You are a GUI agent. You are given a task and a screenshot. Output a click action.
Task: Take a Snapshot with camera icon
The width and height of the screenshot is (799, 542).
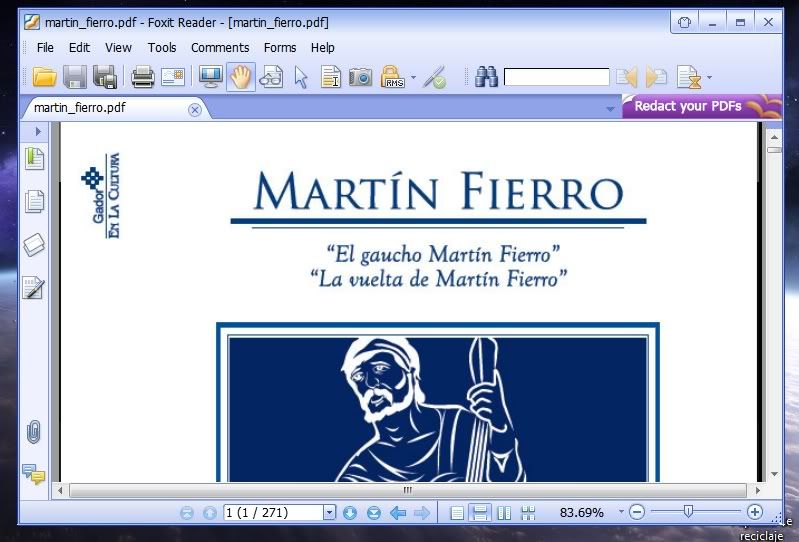(361, 77)
